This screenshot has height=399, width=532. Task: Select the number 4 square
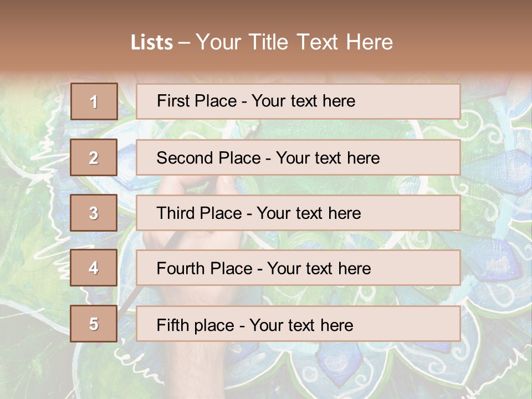tap(94, 268)
